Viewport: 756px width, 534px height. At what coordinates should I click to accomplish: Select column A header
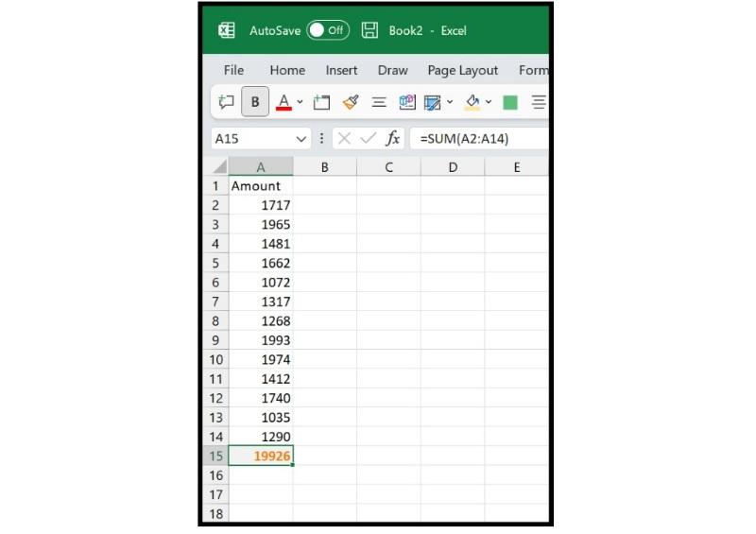click(x=261, y=167)
